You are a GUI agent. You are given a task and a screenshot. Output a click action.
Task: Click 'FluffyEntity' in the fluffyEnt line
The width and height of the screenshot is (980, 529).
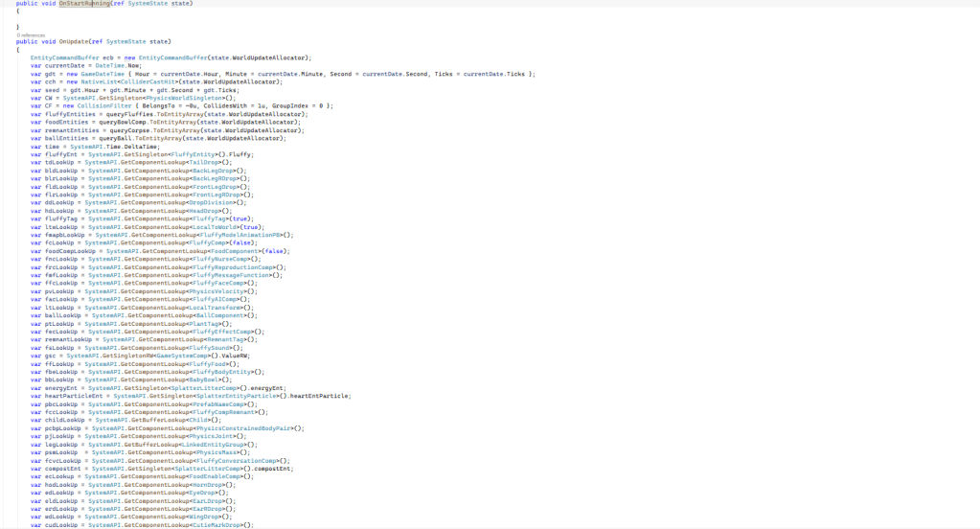pyautogui.click(x=193, y=154)
